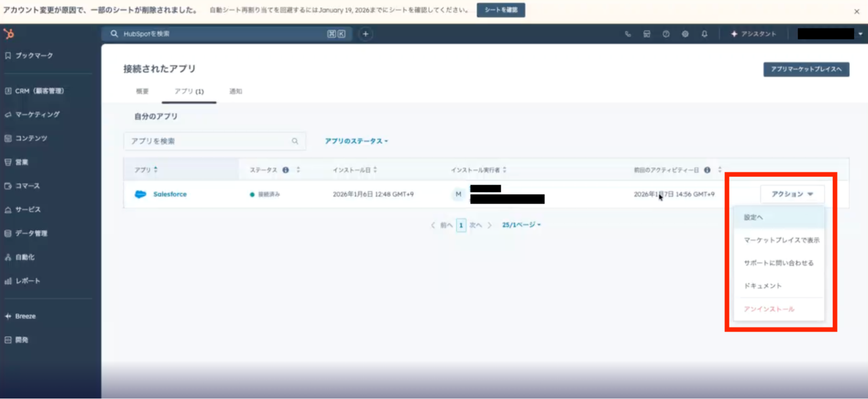
Task: Toggle the アクション dropdown button
Action: (x=792, y=194)
